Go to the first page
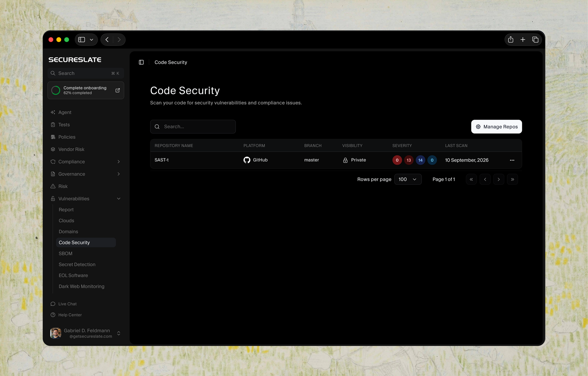This screenshot has width=588, height=376. (471, 179)
